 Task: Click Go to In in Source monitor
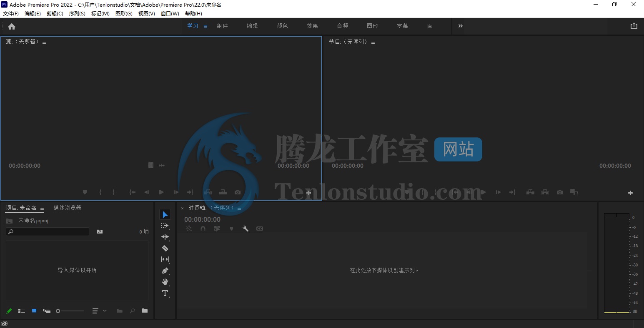pyautogui.click(x=133, y=192)
